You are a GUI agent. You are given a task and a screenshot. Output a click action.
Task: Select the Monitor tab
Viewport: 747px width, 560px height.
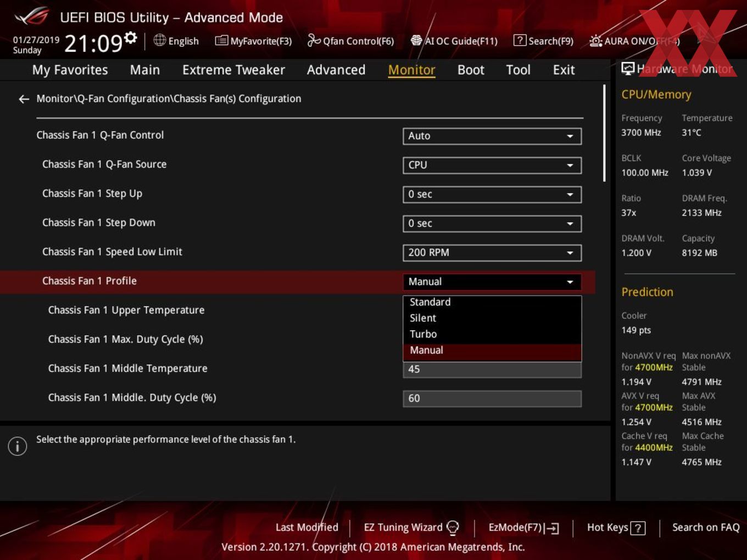(x=411, y=70)
